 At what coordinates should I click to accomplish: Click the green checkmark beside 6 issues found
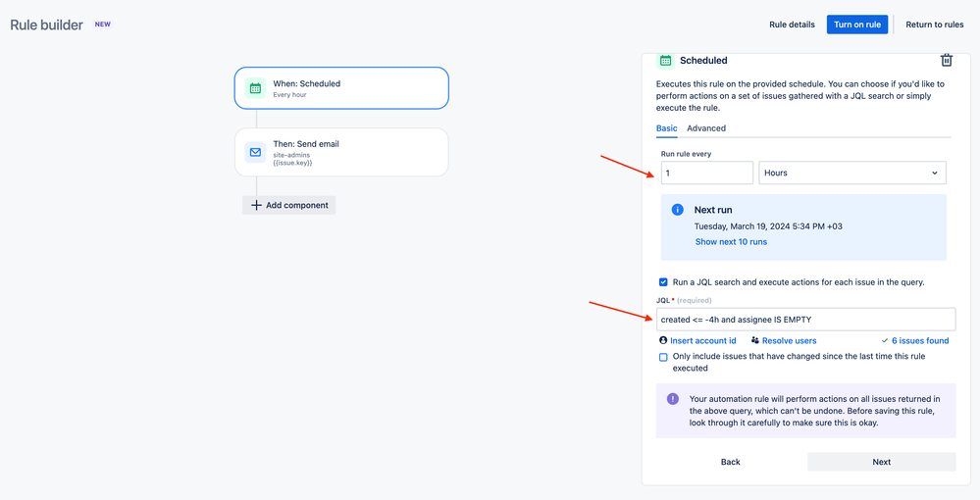[x=885, y=340]
